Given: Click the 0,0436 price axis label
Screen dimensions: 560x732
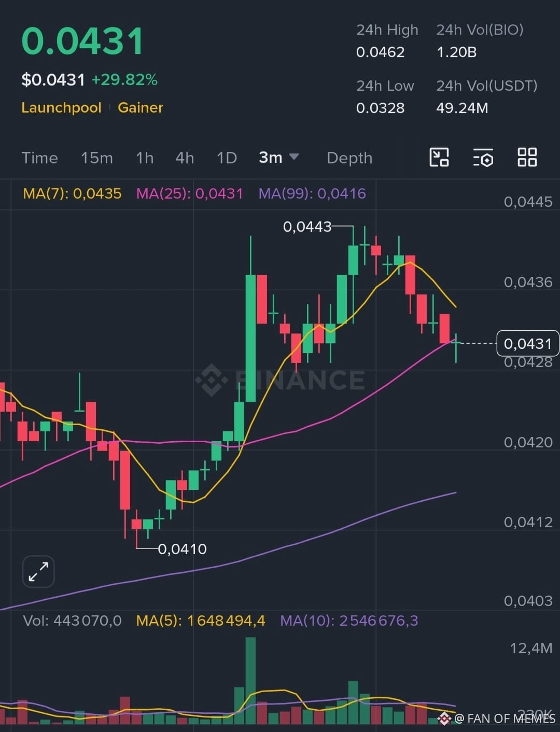Looking at the screenshot, I should click(x=528, y=282).
